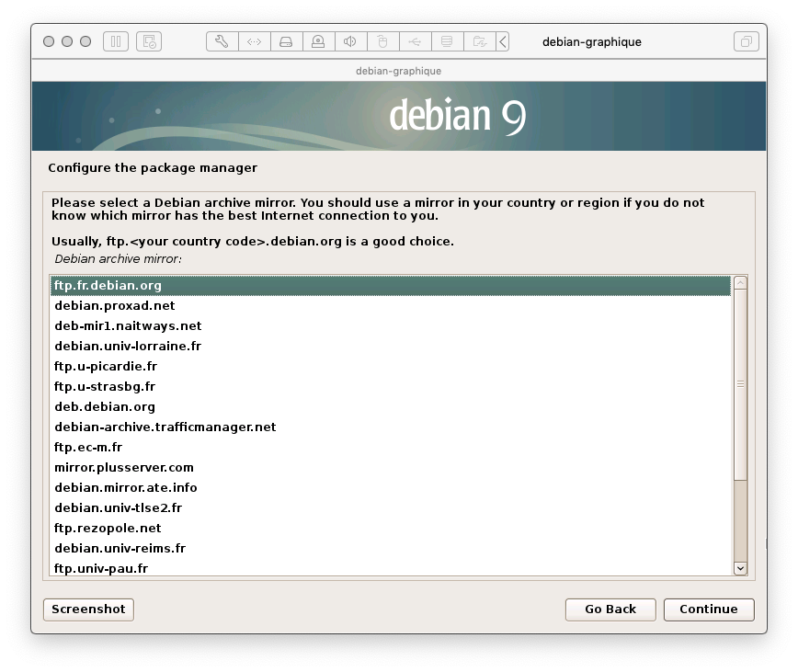The width and height of the screenshot is (798, 672).
Task: Open the hard disk drive icon
Action: (x=287, y=41)
